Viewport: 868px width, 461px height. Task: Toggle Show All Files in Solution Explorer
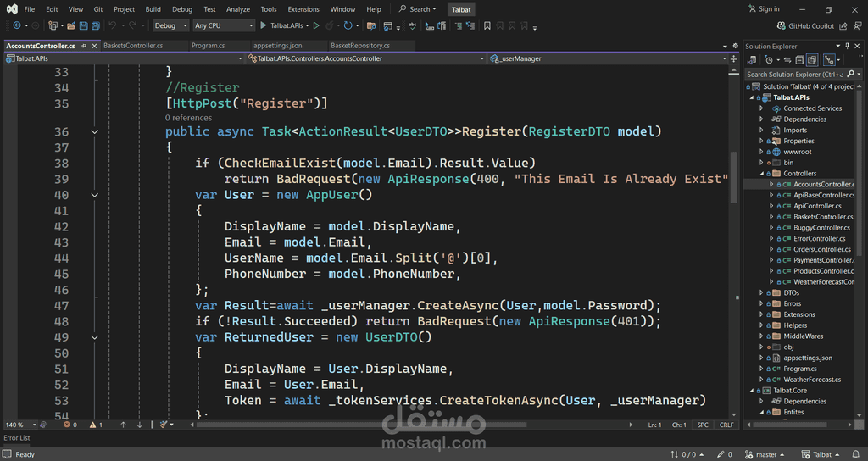click(812, 60)
